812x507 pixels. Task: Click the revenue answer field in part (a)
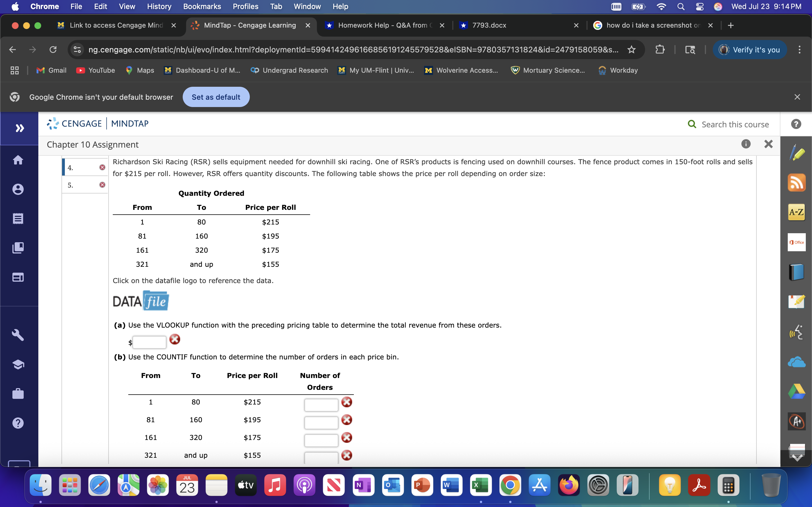[x=149, y=342]
